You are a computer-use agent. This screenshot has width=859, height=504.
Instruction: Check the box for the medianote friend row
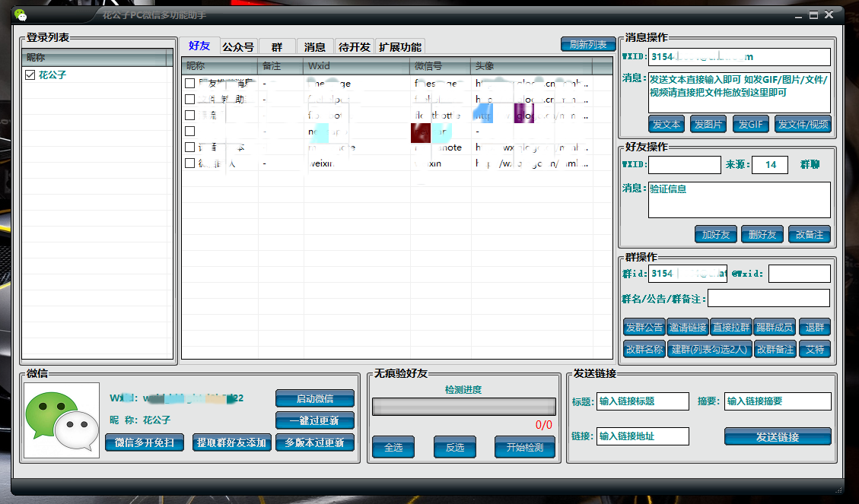click(x=190, y=147)
